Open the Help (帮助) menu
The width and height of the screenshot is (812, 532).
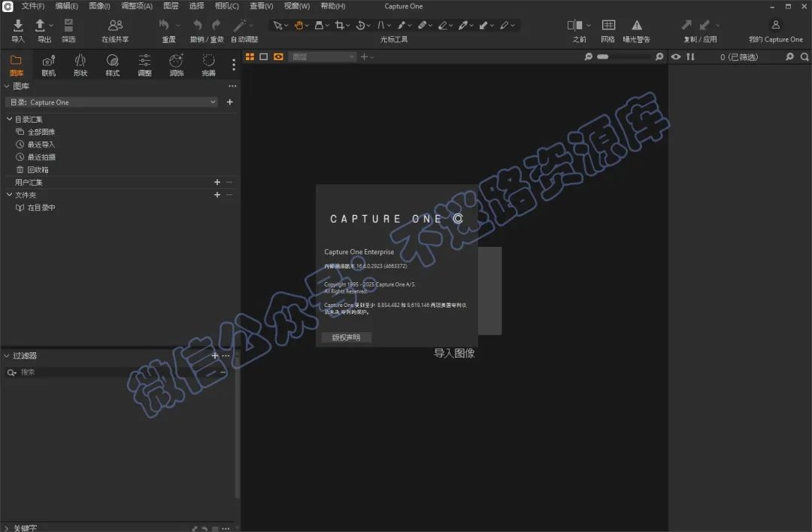tap(332, 6)
